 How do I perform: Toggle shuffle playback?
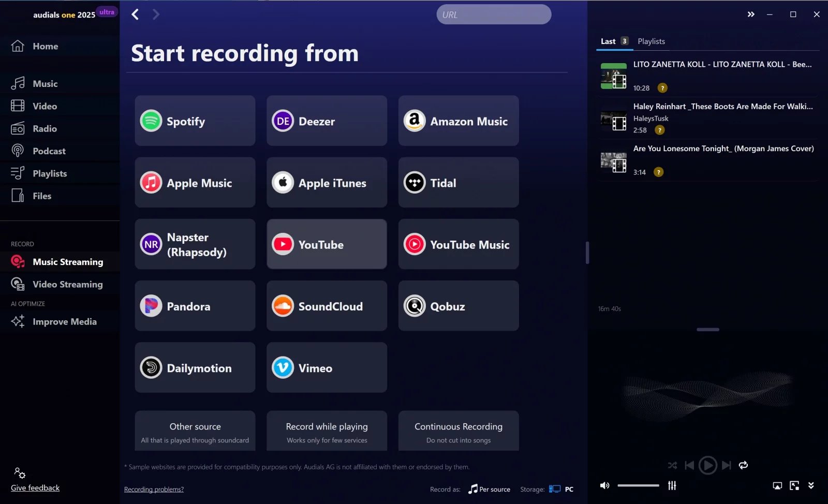pos(672,465)
